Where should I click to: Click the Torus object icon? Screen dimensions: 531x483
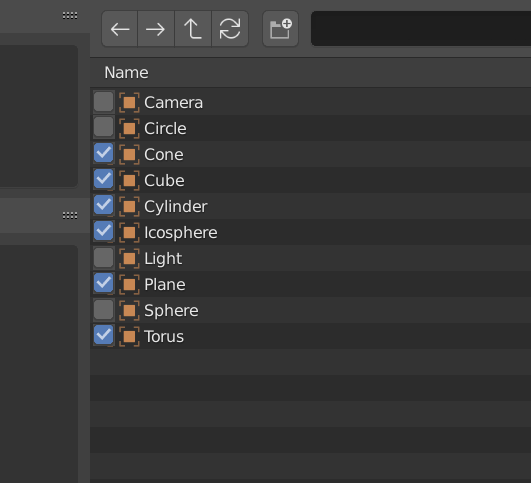point(129,337)
